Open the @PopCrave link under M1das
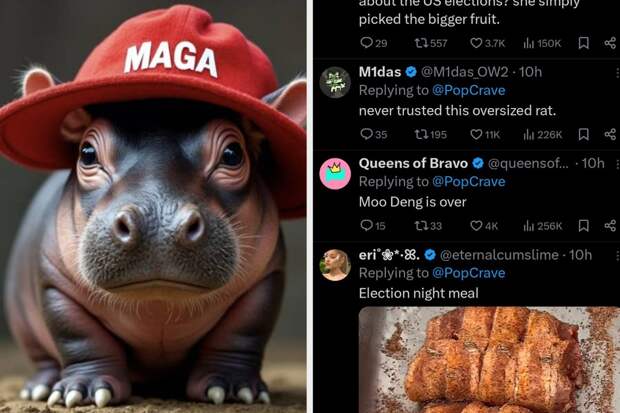 [469, 90]
